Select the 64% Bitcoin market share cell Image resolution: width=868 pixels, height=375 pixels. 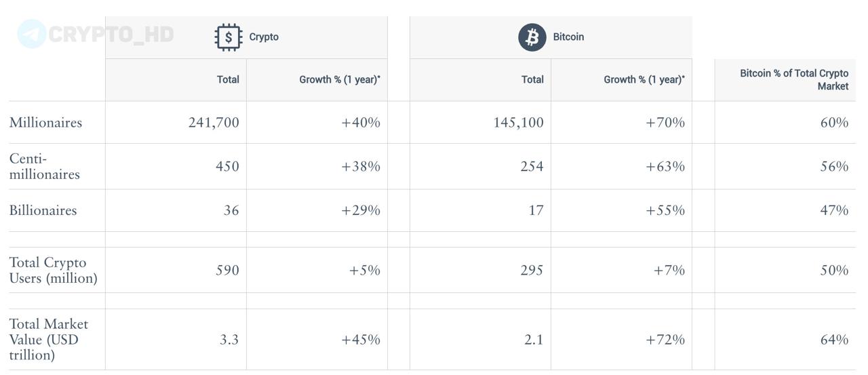[x=834, y=340]
